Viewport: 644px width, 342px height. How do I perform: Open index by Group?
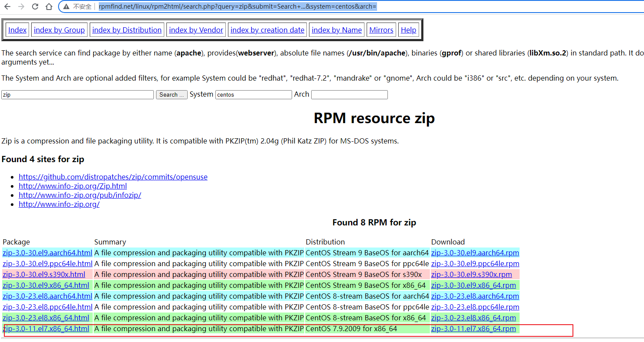click(59, 30)
